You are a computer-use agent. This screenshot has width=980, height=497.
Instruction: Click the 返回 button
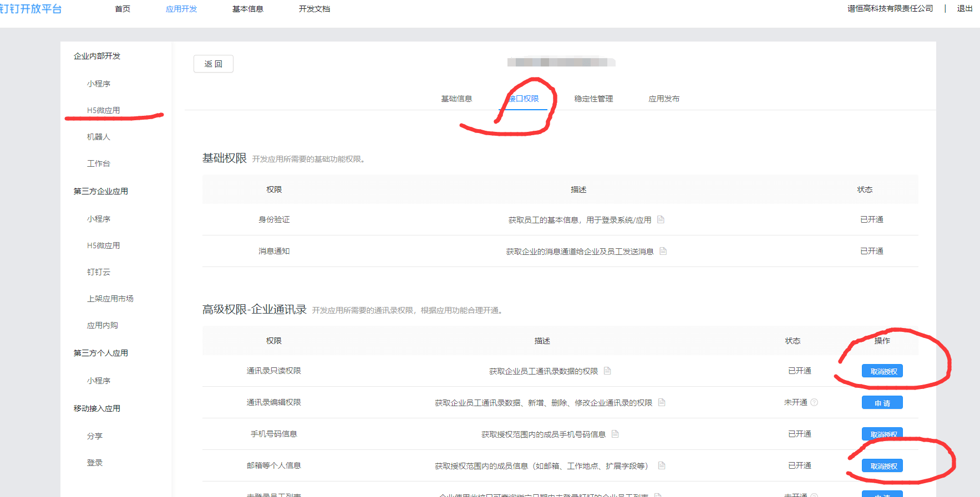pyautogui.click(x=214, y=64)
